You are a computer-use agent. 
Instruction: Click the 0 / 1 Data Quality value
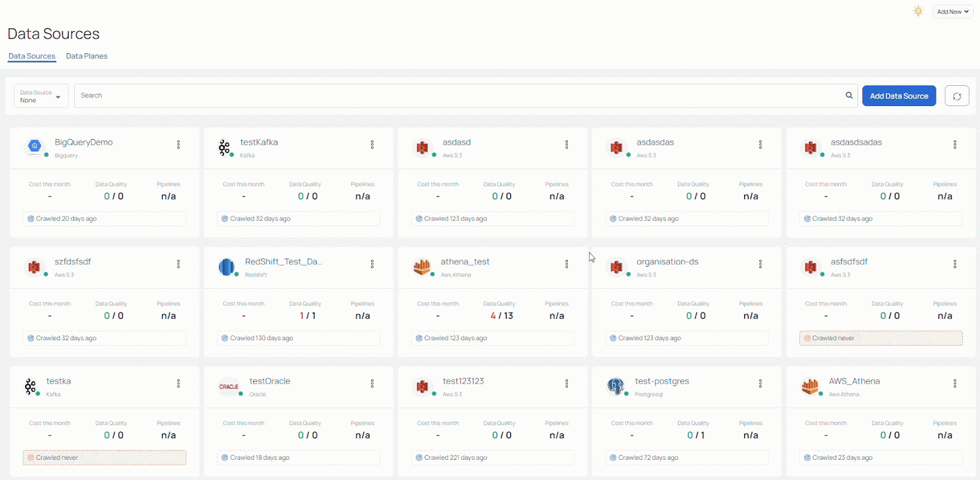(x=696, y=435)
